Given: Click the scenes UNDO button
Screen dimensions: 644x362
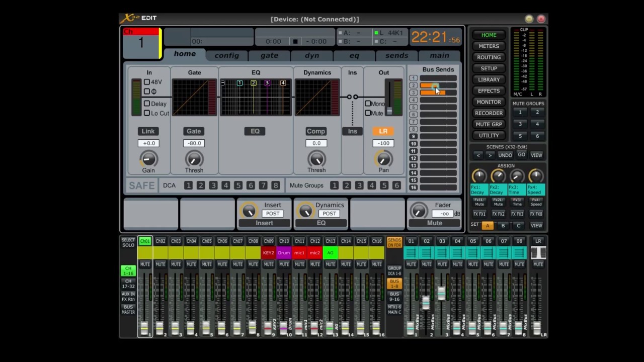Looking at the screenshot, I should [505, 155].
